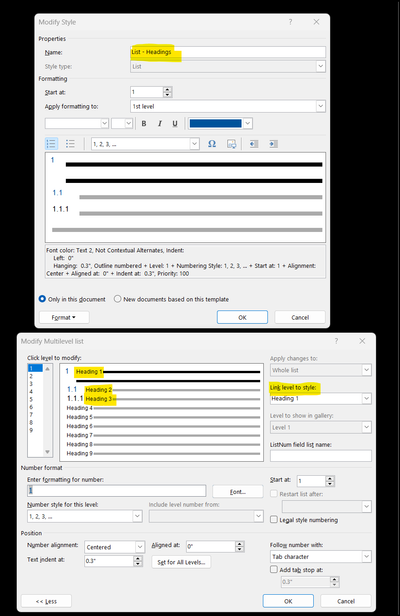Click the level list scroll up arrow
The width and height of the screenshot is (400, 616).
[x=48, y=369]
